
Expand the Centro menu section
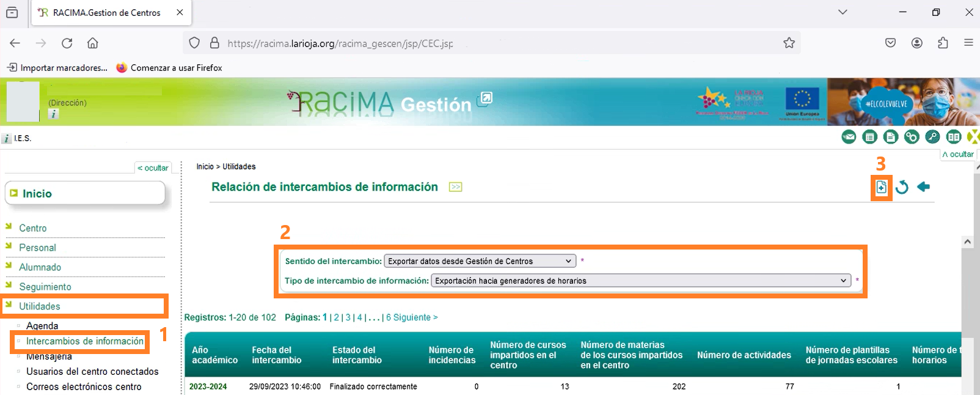[x=32, y=228]
